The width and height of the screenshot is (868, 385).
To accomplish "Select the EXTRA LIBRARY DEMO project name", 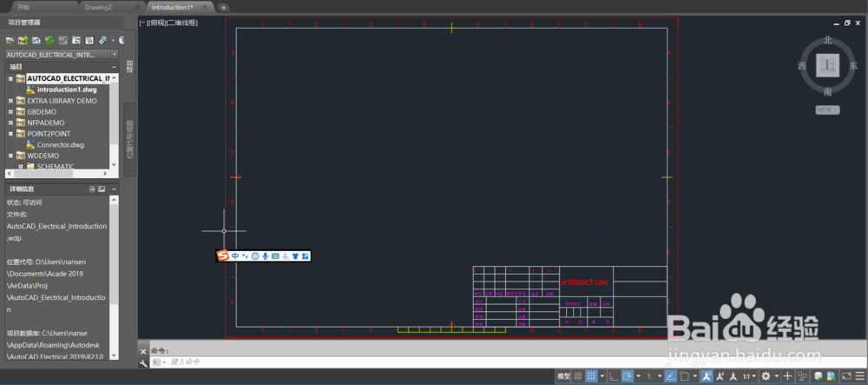I will pyautogui.click(x=62, y=101).
